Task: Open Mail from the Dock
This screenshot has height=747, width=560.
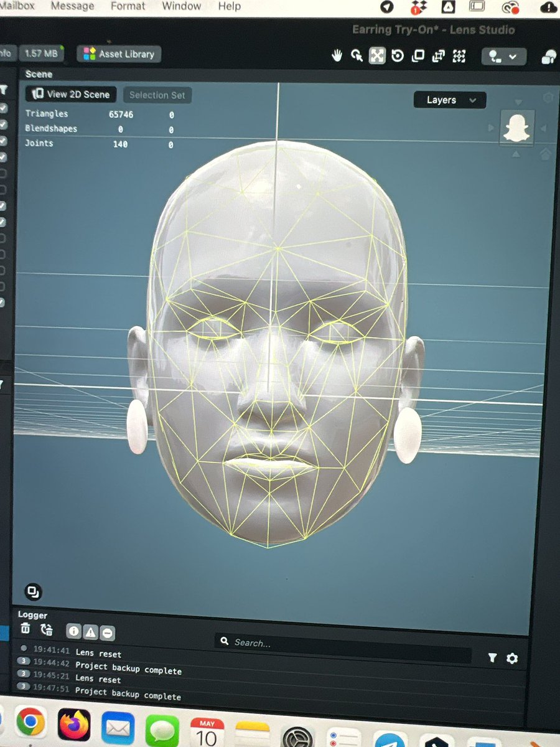Action: (118, 728)
